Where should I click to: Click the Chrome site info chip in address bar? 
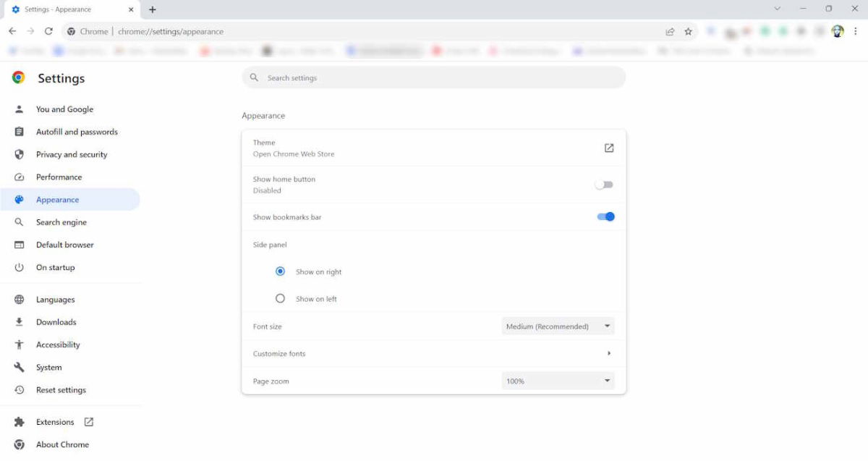click(x=88, y=31)
